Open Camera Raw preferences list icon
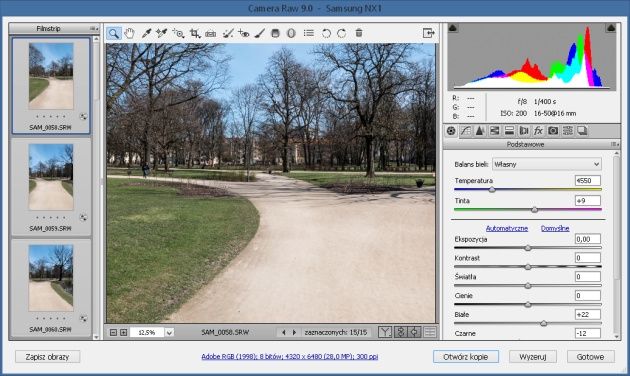 (309, 33)
